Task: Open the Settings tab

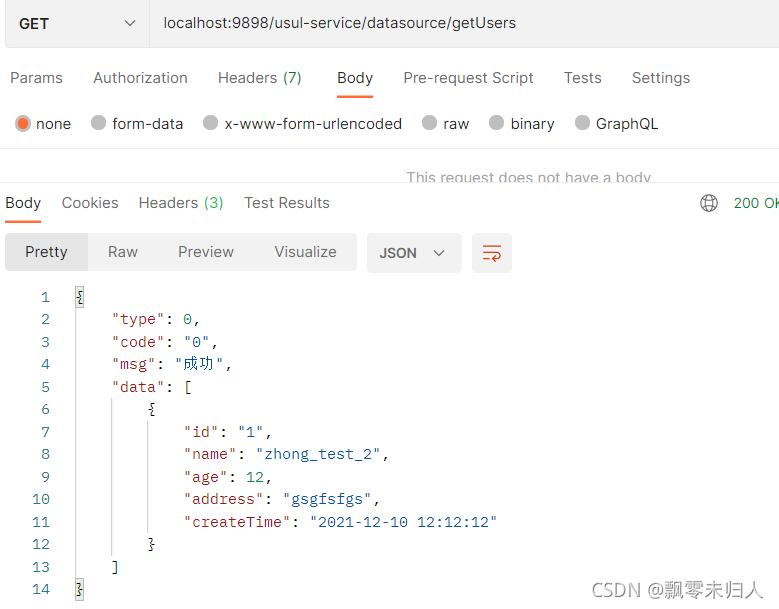Action: pos(661,78)
